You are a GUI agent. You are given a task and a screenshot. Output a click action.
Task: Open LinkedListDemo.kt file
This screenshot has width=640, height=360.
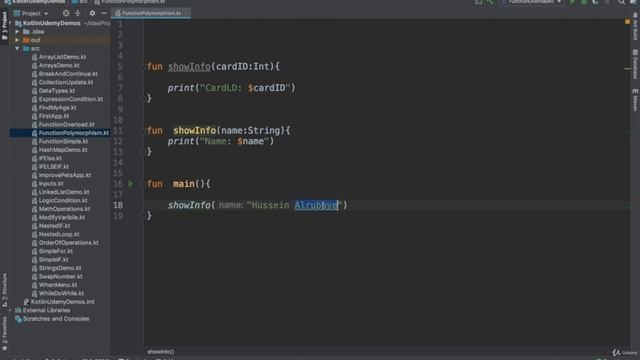click(64, 192)
